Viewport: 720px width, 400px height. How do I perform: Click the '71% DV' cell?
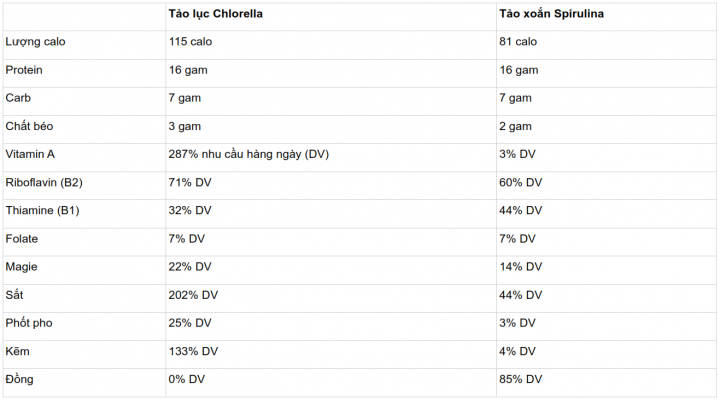coord(190,183)
